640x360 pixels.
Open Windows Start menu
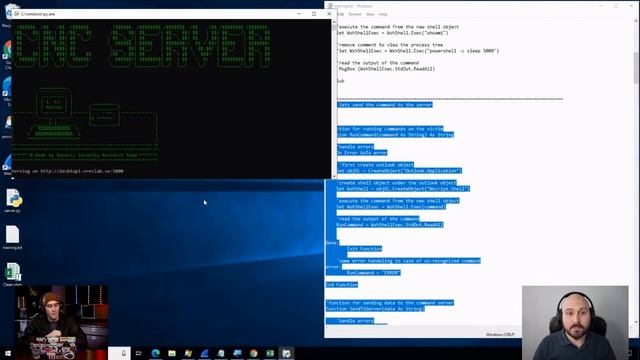pyautogui.click(x=7, y=353)
